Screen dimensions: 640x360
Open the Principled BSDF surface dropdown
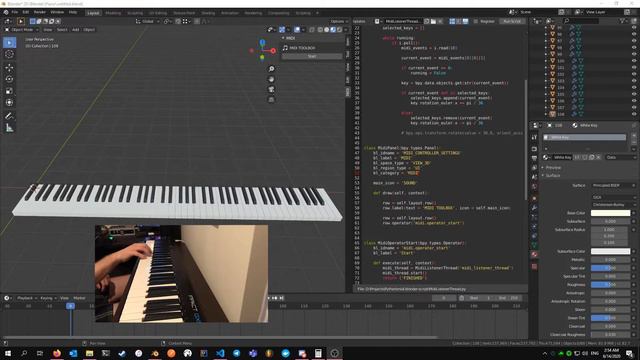(x=614, y=185)
